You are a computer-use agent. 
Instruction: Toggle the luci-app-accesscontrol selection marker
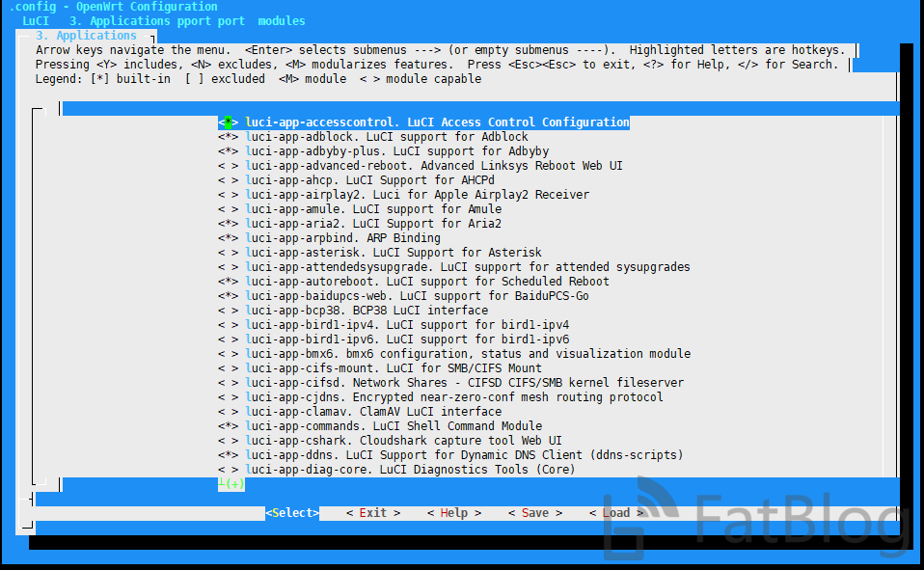click(x=228, y=122)
